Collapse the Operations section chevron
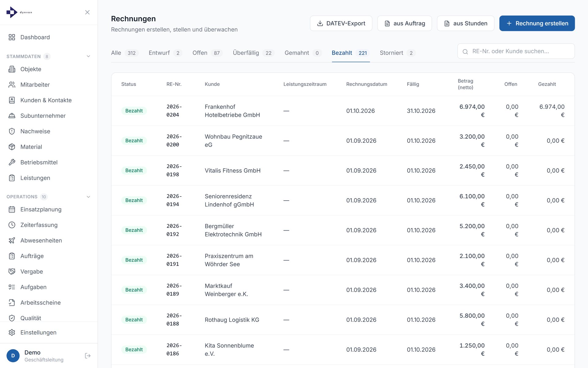 (x=88, y=197)
